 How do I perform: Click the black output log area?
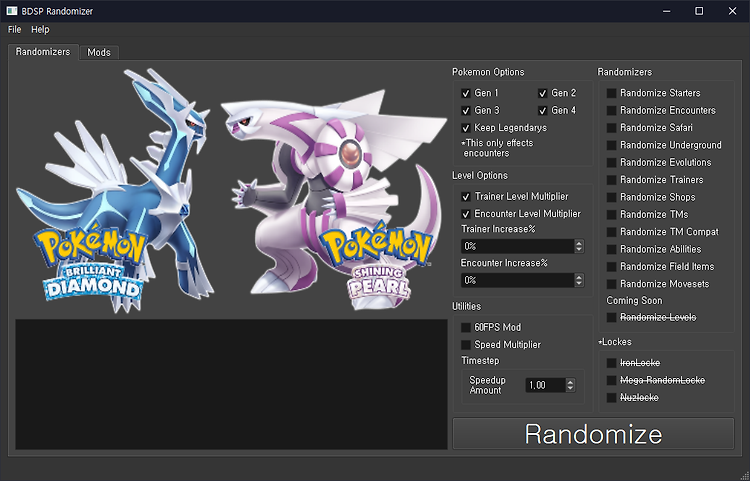[x=232, y=384]
